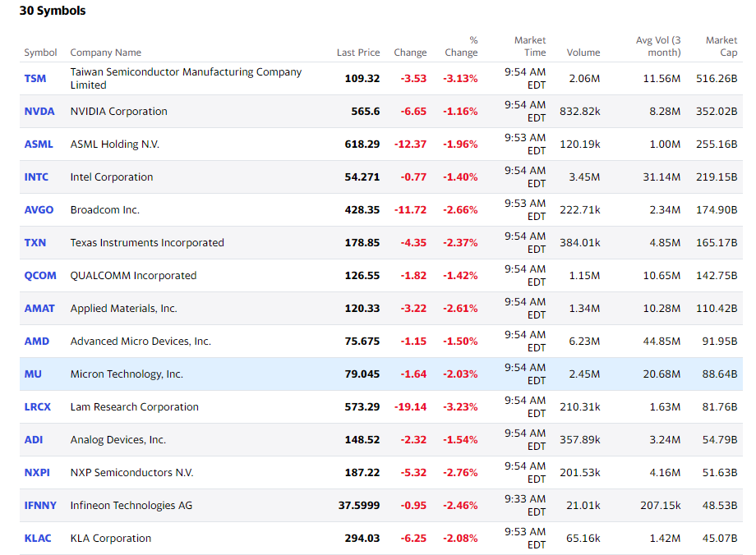The height and width of the screenshot is (555, 756).
Task: Click Advanced Micro Devices, Inc. name
Action: pyautogui.click(x=141, y=341)
